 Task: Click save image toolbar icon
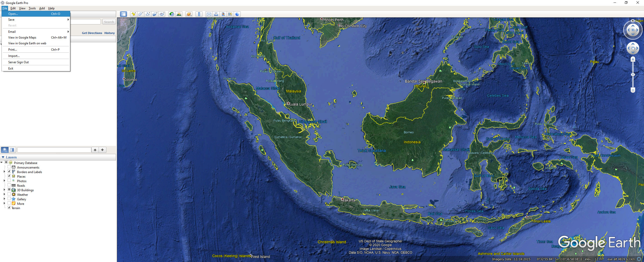(x=223, y=14)
